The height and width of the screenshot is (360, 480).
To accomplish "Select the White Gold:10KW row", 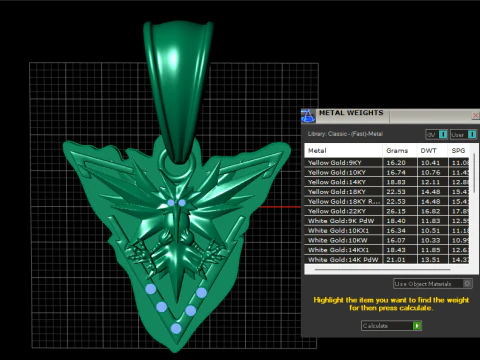I will click(x=387, y=240).
